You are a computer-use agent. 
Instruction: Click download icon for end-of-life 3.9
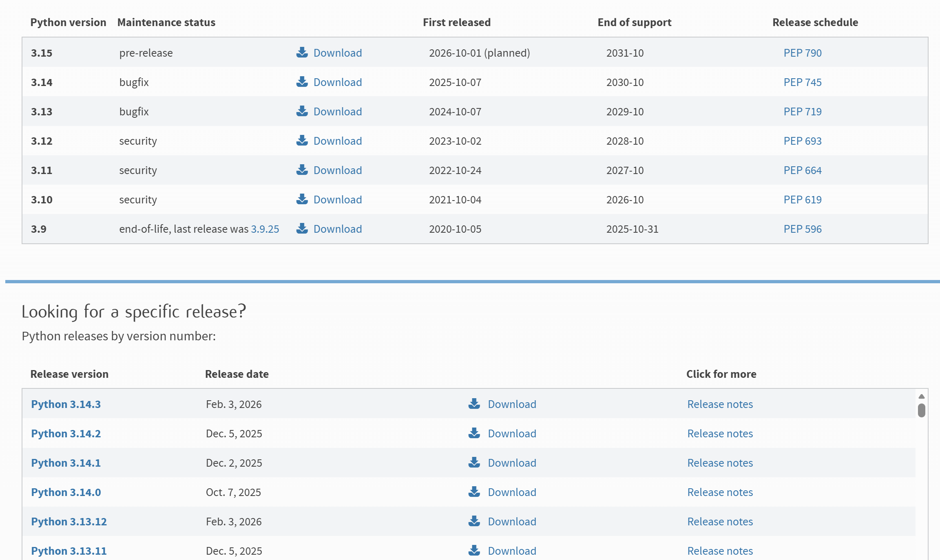tap(302, 229)
